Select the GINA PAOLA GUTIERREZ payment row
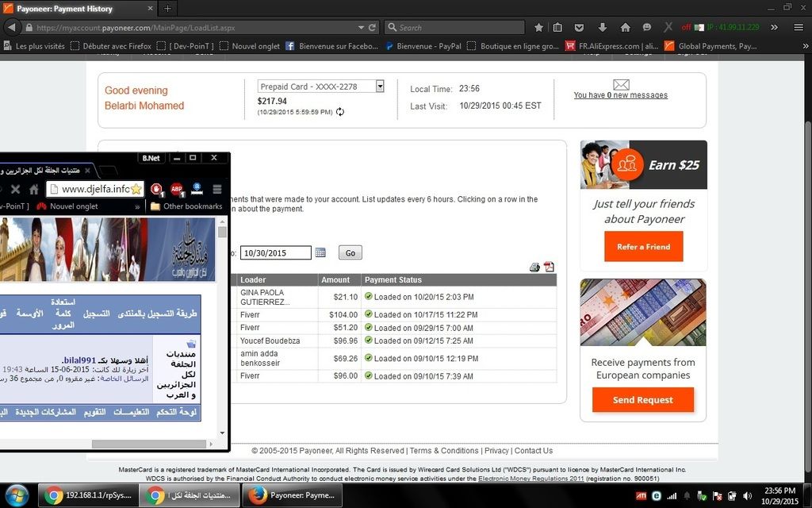The height and width of the screenshot is (508, 812). tap(396, 297)
